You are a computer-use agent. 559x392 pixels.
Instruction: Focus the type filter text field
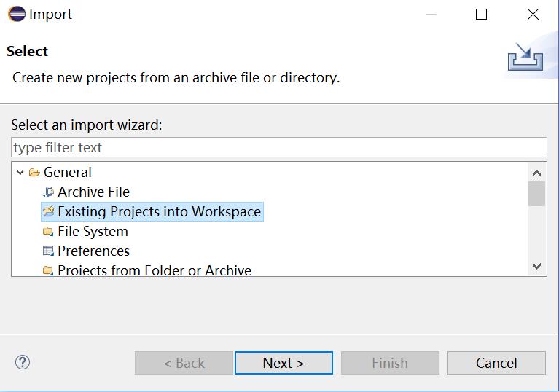tap(279, 147)
